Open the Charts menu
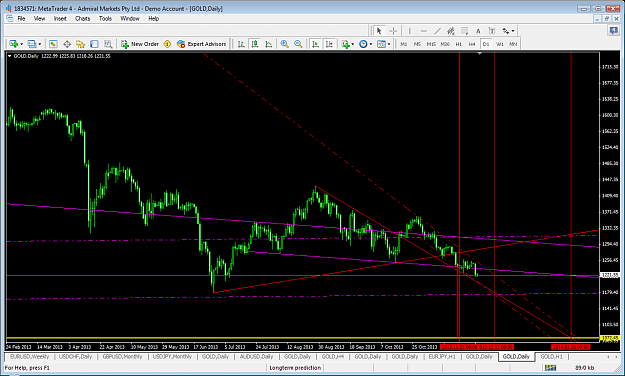 (x=83, y=18)
